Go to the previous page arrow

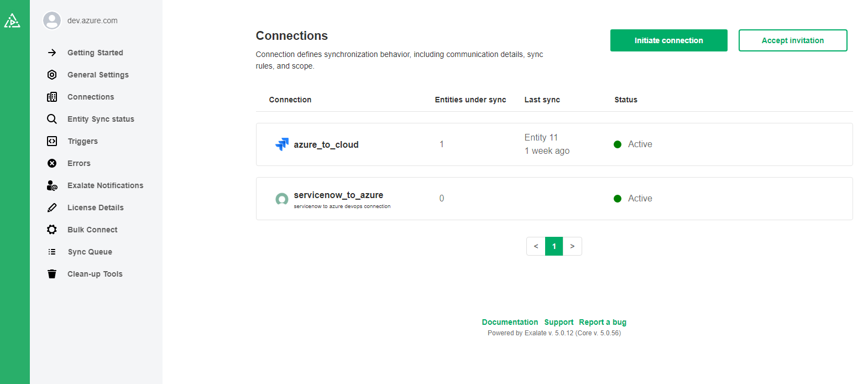coord(536,246)
